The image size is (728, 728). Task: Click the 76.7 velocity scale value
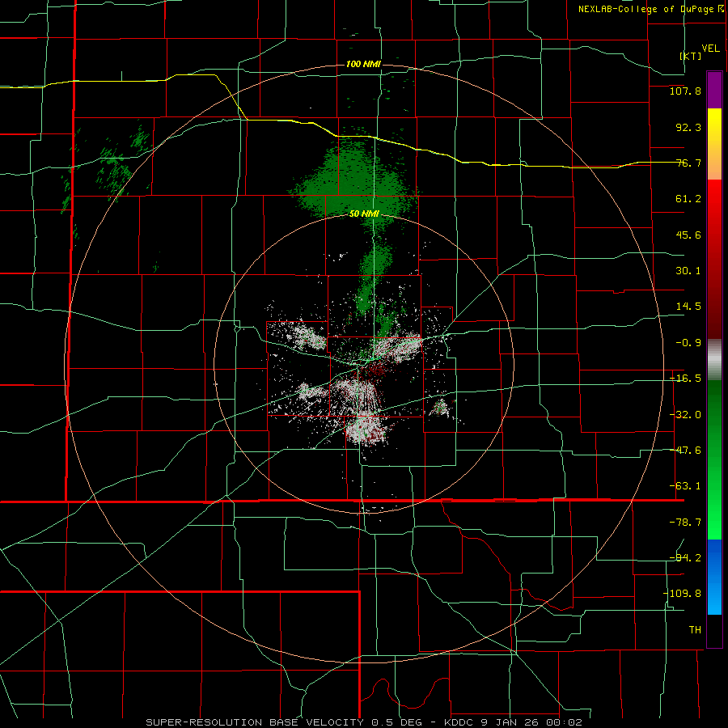point(688,163)
